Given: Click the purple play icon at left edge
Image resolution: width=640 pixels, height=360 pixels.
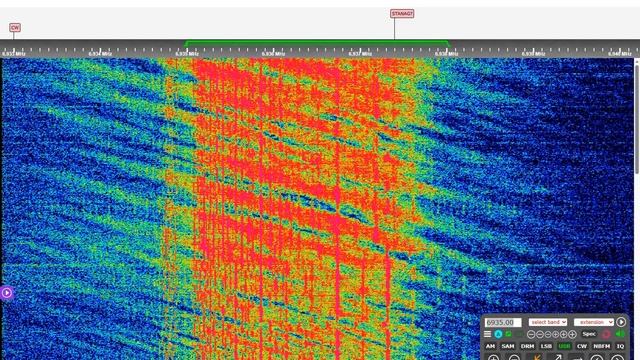Looking at the screenshot, I should point(7,293).
